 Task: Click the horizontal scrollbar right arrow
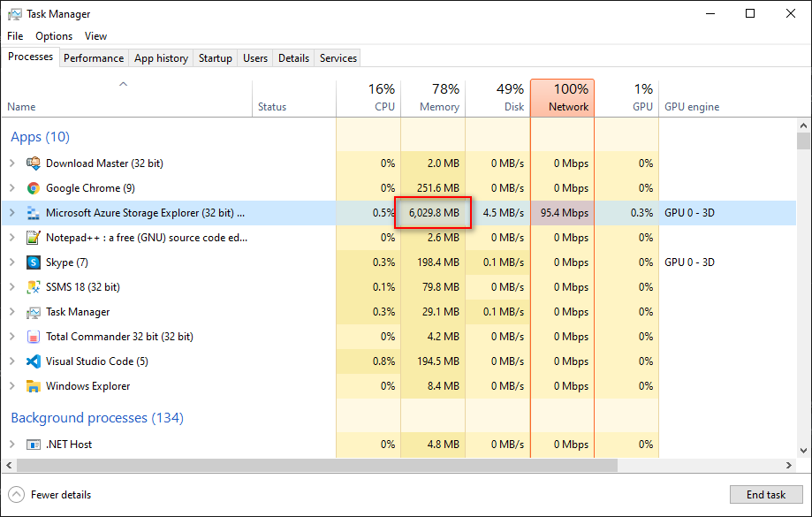(x=789, y=465)
